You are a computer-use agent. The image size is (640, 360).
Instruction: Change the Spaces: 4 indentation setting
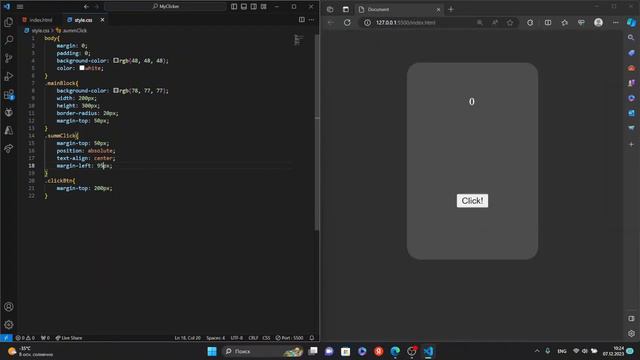click(216, 338)
